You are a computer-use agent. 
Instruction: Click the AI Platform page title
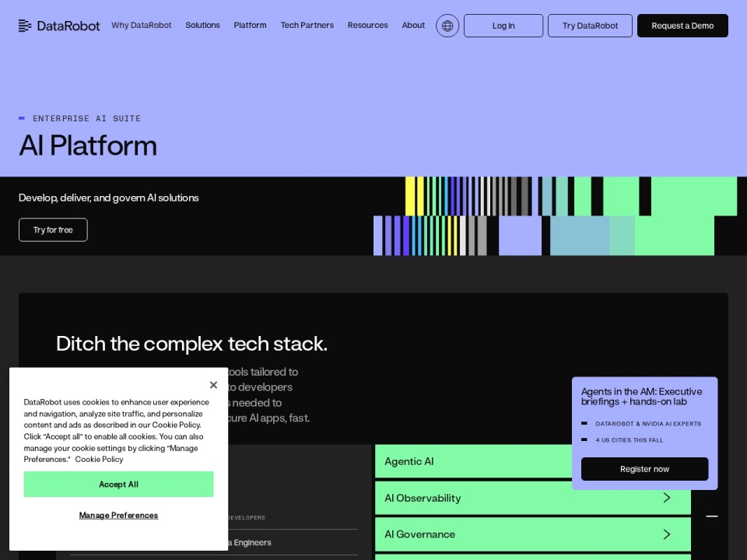click(x=88, y=145)
